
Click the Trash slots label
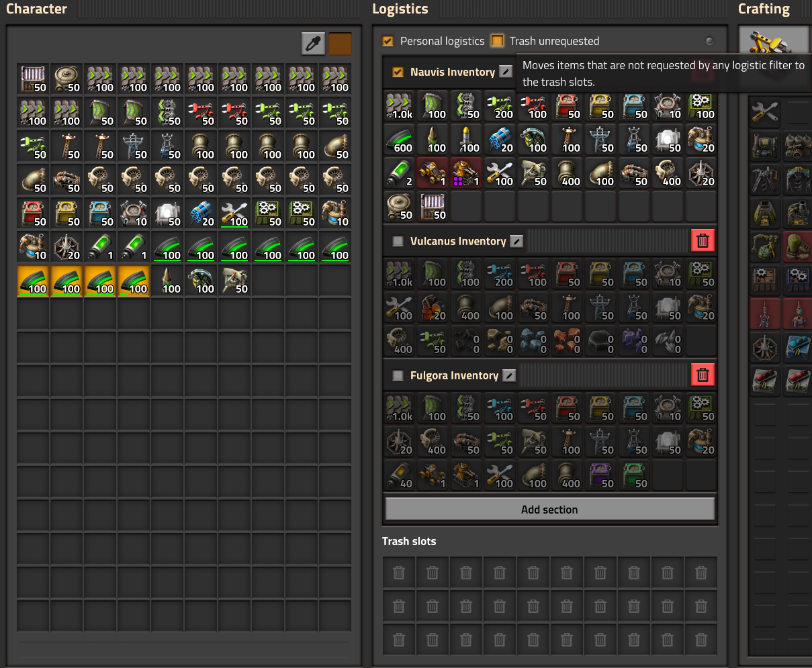(x=409, y=541)
